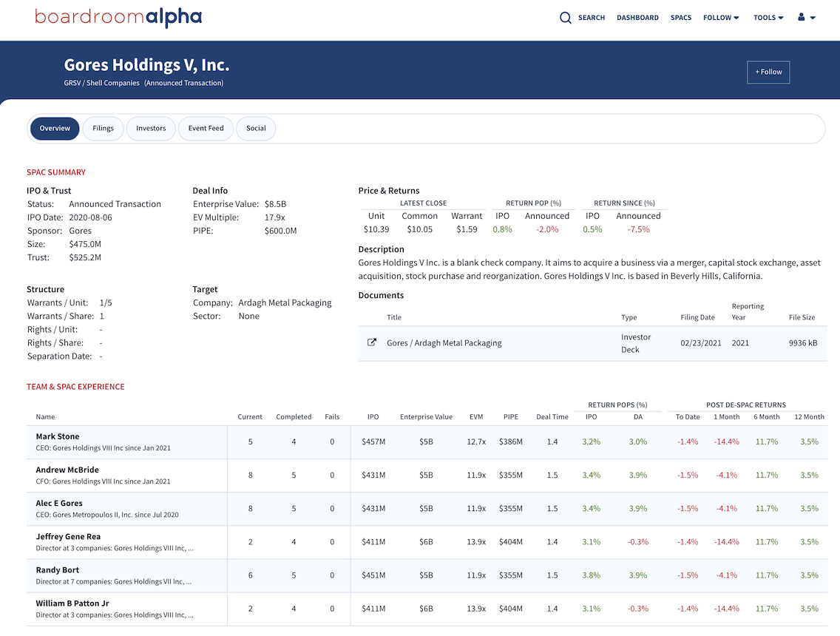840x636 pixels.
Task: Click the File Size column header
Action: coord(802,317)
